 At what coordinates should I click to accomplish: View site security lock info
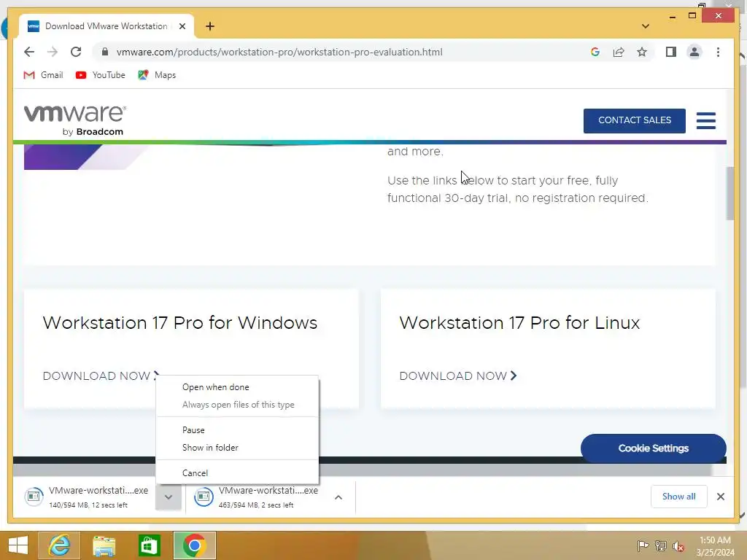tap(105, 52)
